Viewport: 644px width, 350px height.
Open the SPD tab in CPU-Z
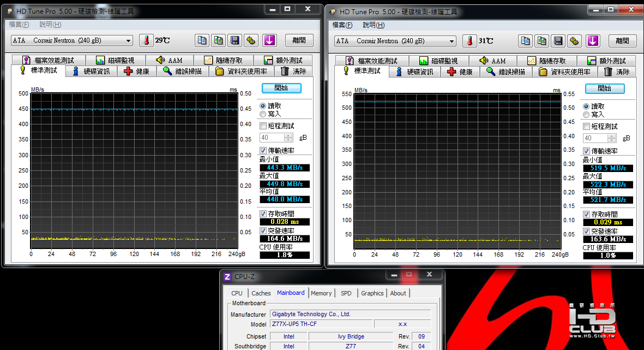tap(346, 293)
